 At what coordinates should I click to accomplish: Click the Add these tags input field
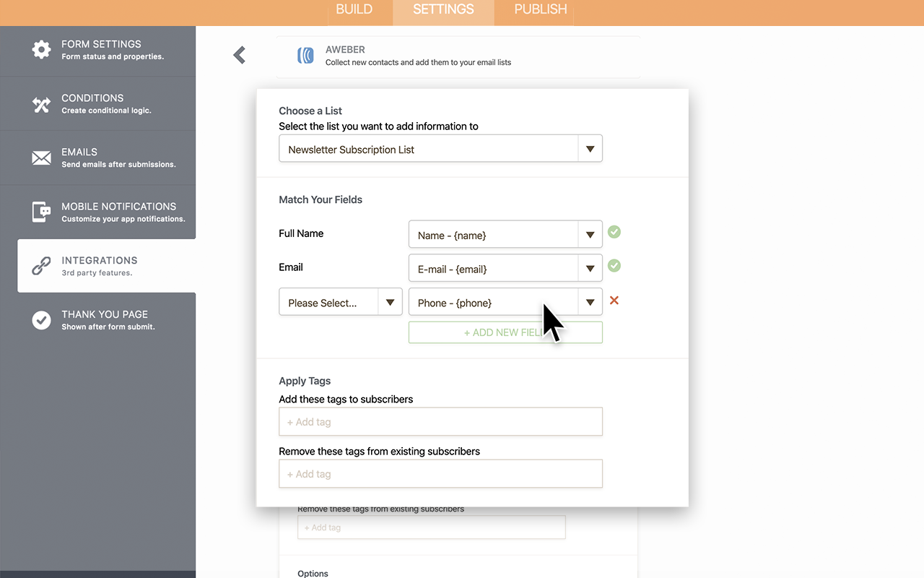[x=440, y=422]
